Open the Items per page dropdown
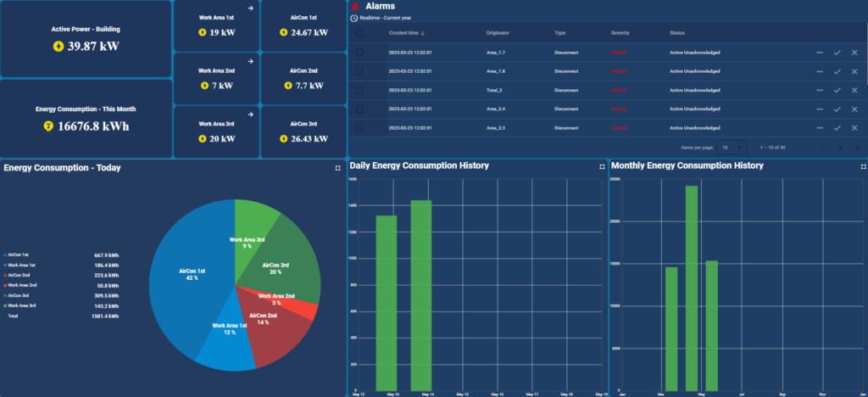The height and width of the screenshot is (397, 868). tap(734, 148)
